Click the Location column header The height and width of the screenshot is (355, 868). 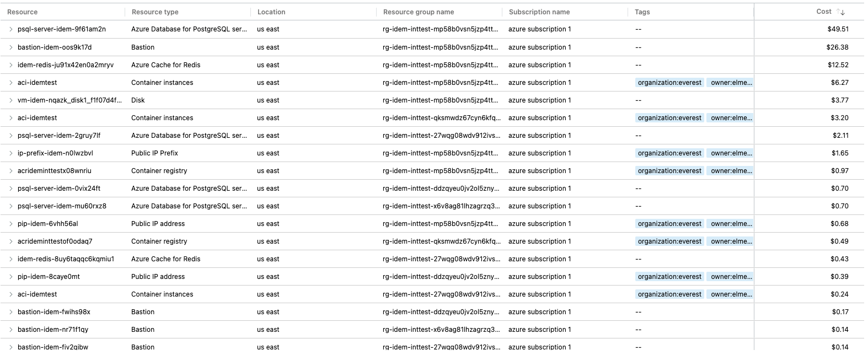point(271,12)
